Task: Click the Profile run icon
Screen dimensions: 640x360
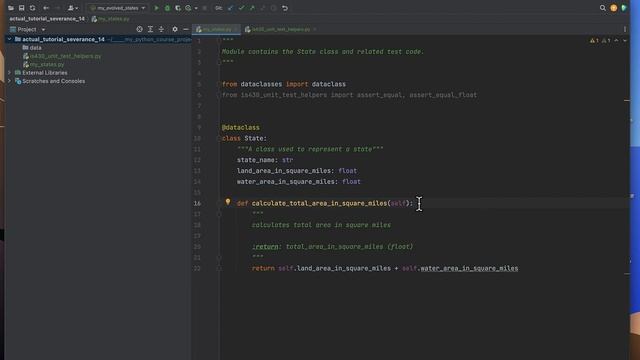Action: [188, 8]
